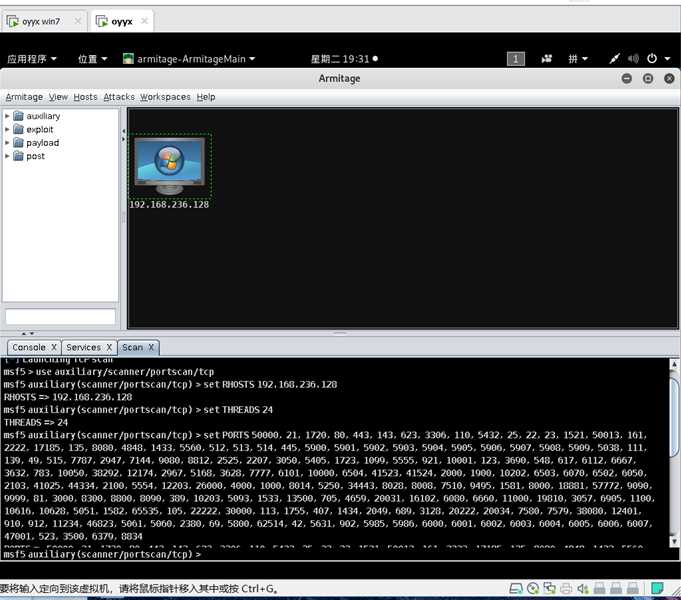Maximize the Armitage window
Screen dimensions: 681x600
pyautogui.click(x=648, y=78)
